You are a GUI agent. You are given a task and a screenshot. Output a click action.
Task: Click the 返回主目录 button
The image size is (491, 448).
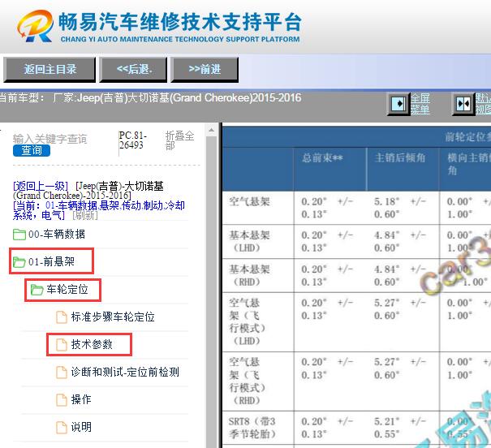pos(50,70)
